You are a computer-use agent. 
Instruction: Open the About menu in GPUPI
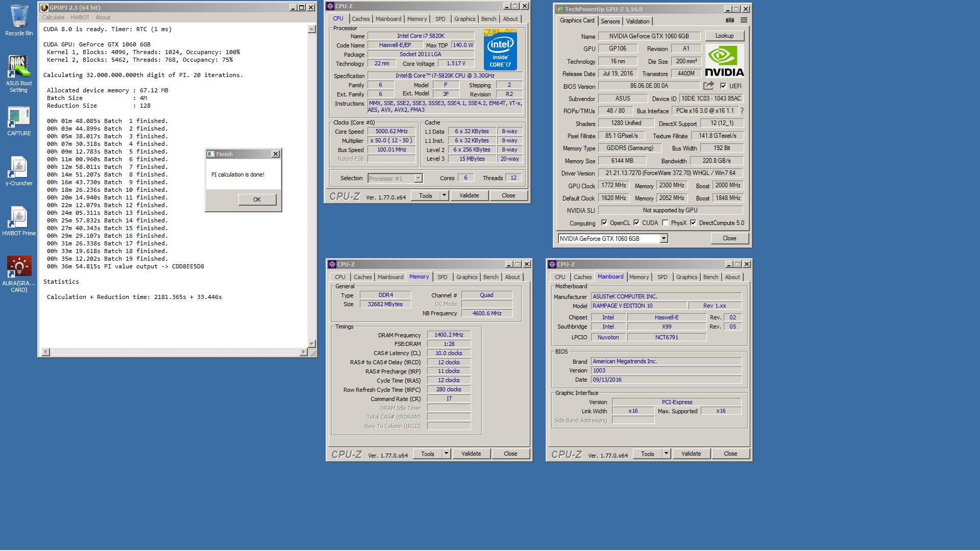(x=103, y=17)
